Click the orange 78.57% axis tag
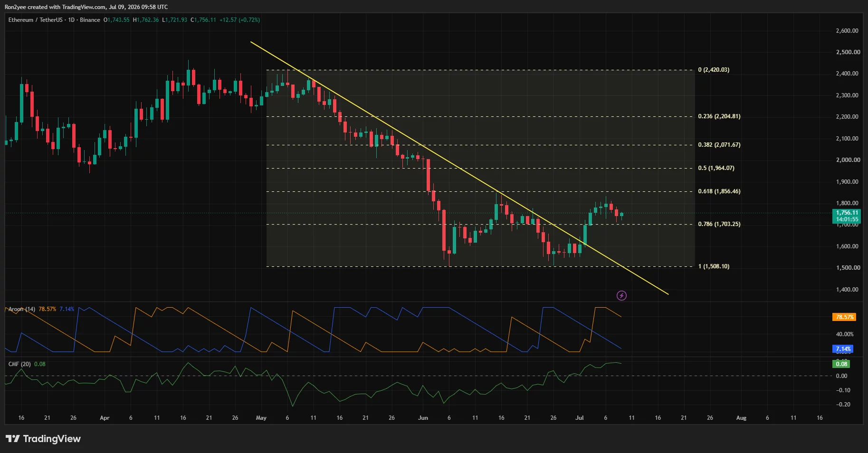This screenshot has height=453, width=868. click(x=844, y=317)
